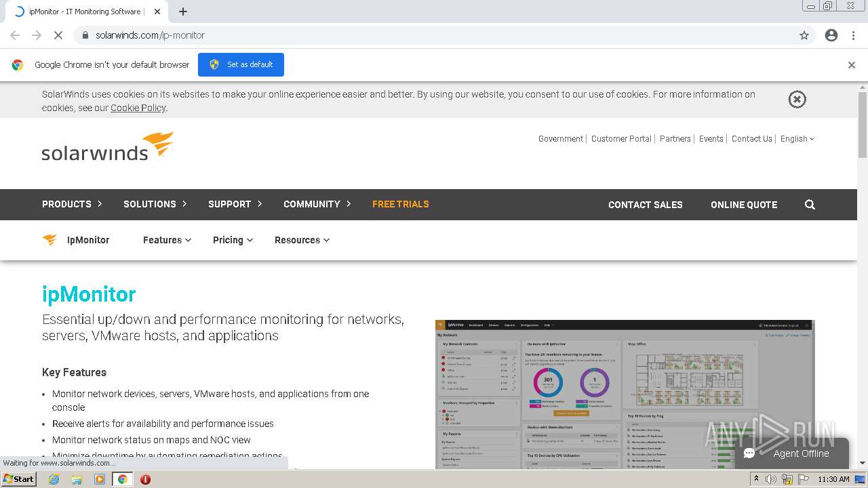The image size is (868, 488).
Task: Select the Chrome taskbar button
Action: click(x=123, y=479)
